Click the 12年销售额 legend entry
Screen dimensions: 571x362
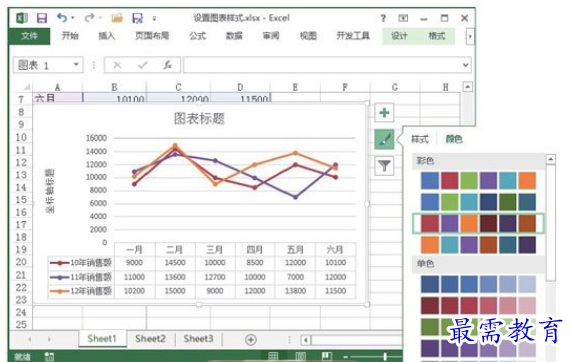(81, 291)
